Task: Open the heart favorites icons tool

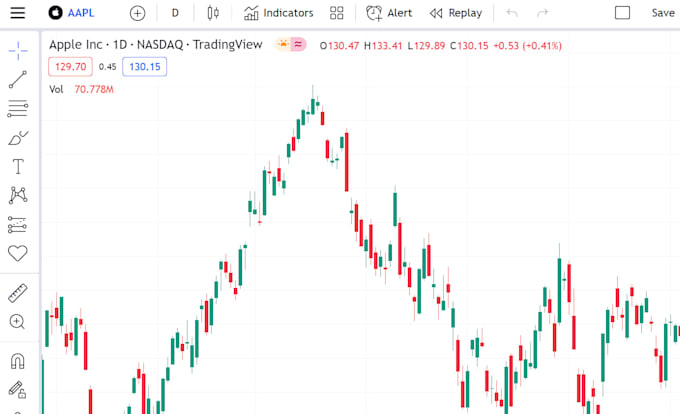Action: pos(18,253)
